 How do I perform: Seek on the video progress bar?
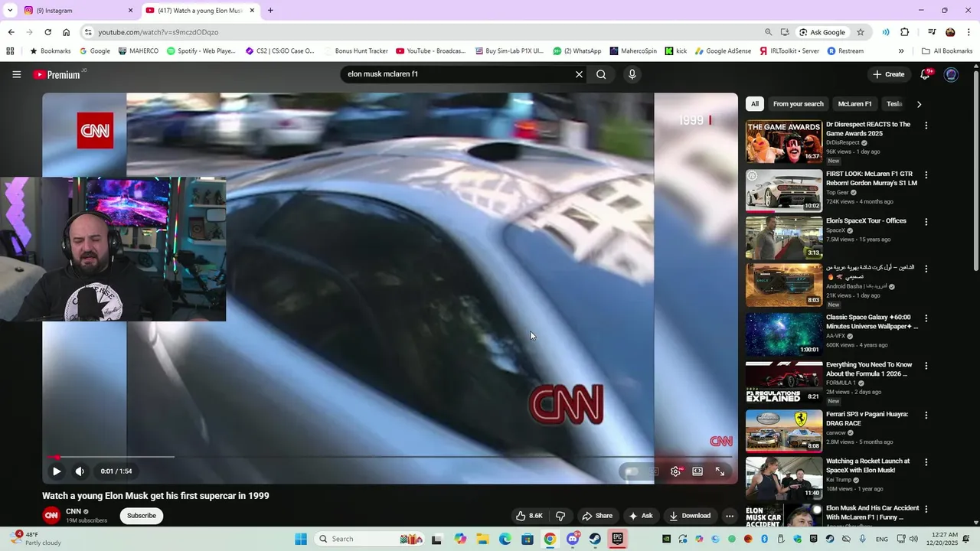tap(390, 457)
